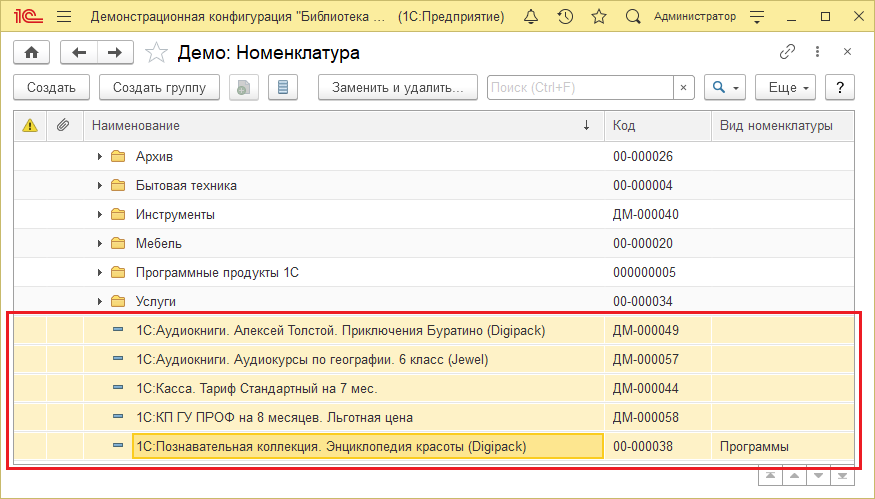This screenshot has width=875, height=499.
Task: Add this page to favorites star
Action: tap(156, 52)
